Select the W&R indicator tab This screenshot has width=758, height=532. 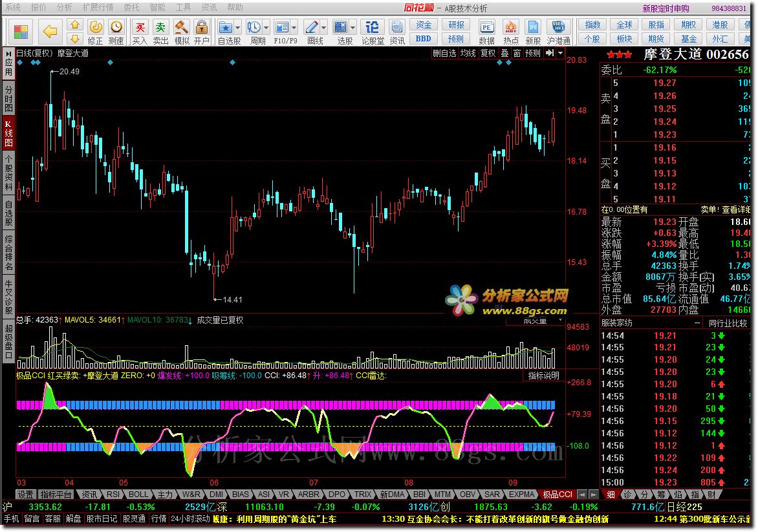coord(191,495)
